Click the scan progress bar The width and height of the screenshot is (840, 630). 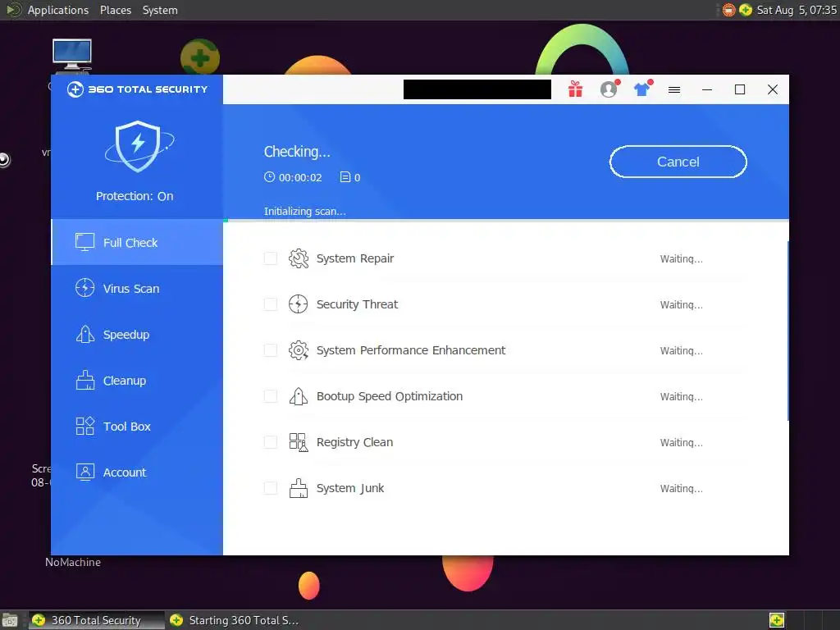tap(505, 220)
